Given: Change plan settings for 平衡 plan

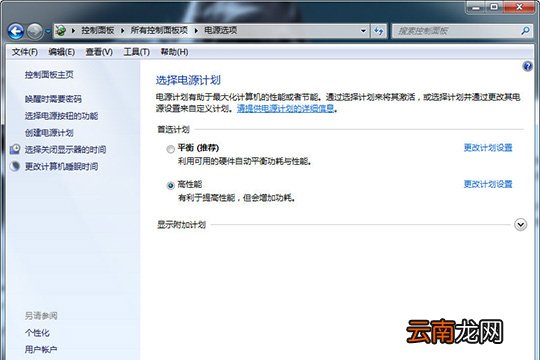Looking at the screenshot, I should coord(488,148).
